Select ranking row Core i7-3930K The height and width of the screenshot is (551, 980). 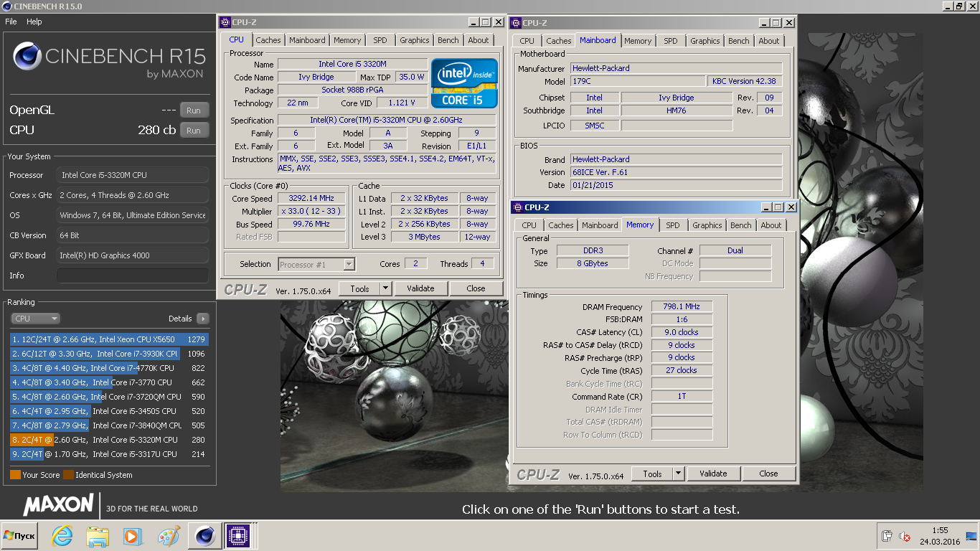pyautogui.click(x=108, y=354)
